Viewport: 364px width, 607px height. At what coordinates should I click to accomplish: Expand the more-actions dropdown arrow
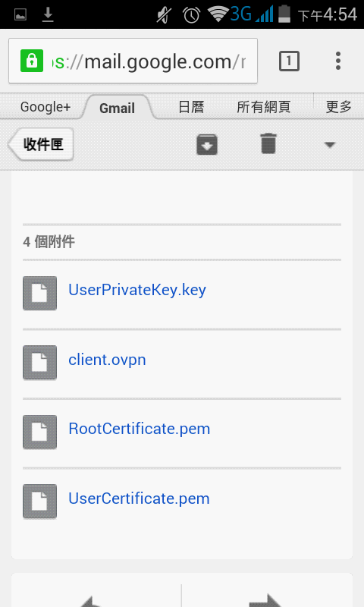[x=330, y=145]
